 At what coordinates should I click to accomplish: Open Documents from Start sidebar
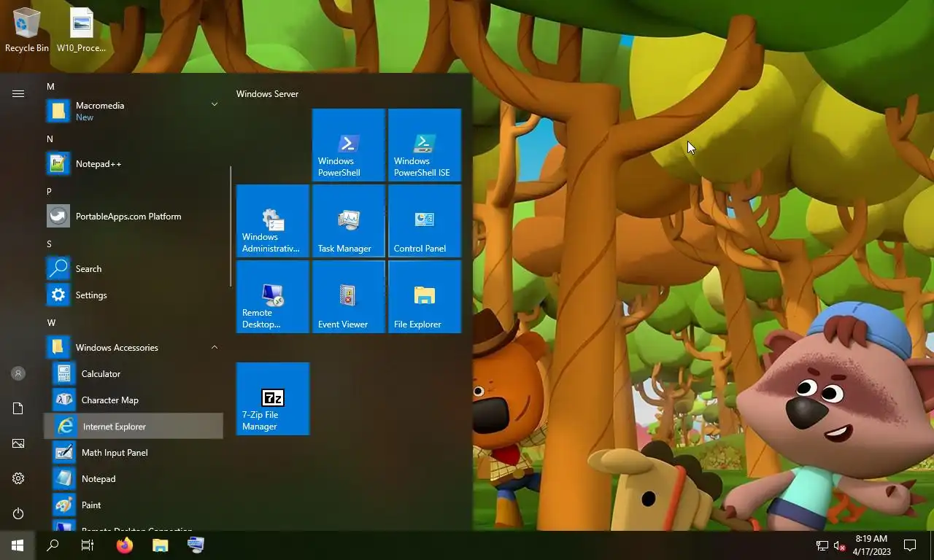pos(18,408)
